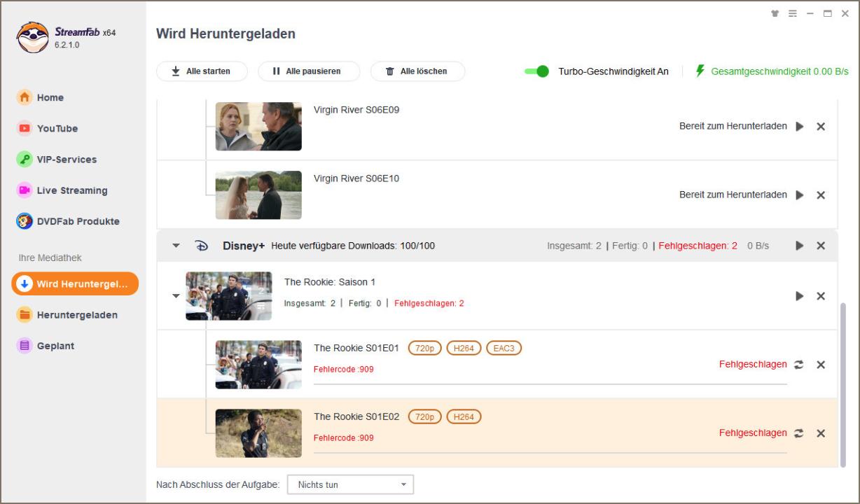Click the Ihre Mediathek heading

50,258
